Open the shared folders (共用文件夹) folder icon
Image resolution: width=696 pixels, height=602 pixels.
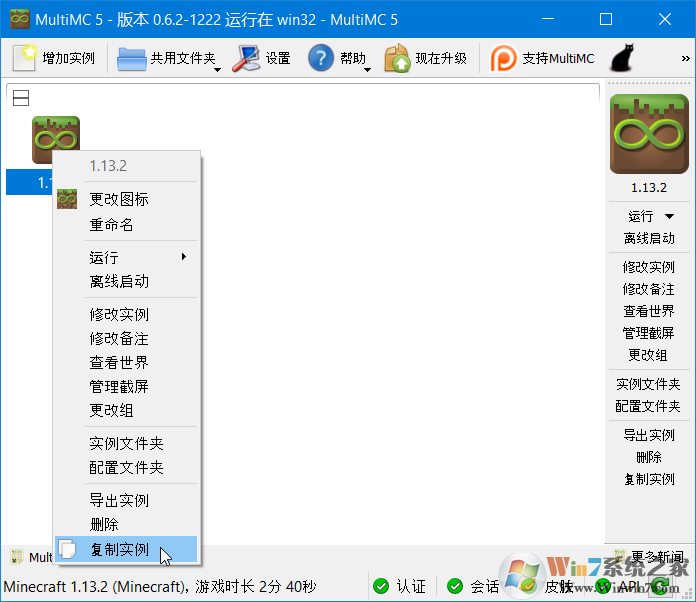[x=132, y=59]
